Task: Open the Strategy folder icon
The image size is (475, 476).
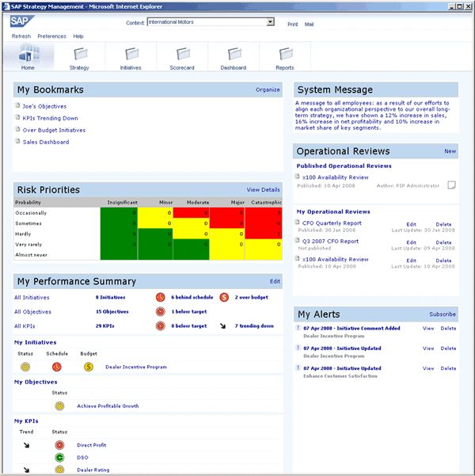Action: pos(80,54)
